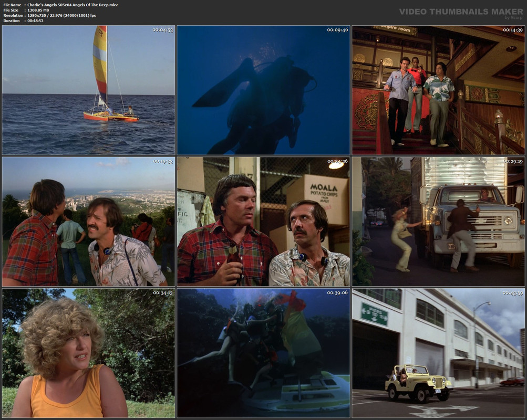This screenshot has width=527, height=420.
Task: Click the 00:09:46 timestamp label
Action: click(x=337, y=30)
